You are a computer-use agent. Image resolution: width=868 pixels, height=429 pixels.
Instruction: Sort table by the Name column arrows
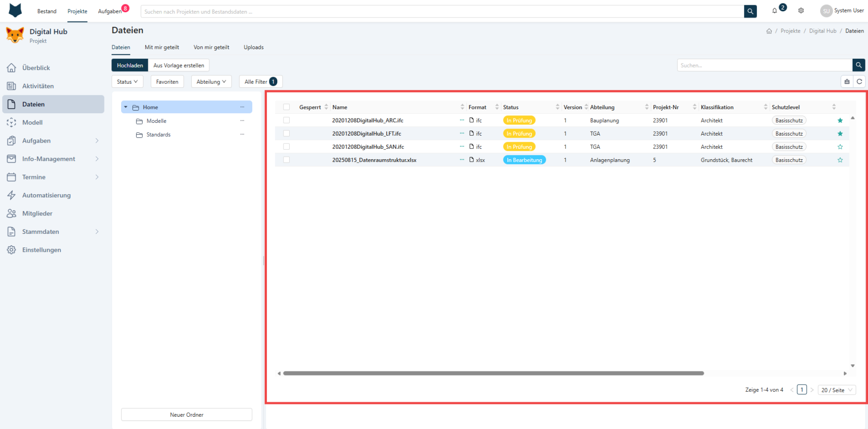point(462,107)
